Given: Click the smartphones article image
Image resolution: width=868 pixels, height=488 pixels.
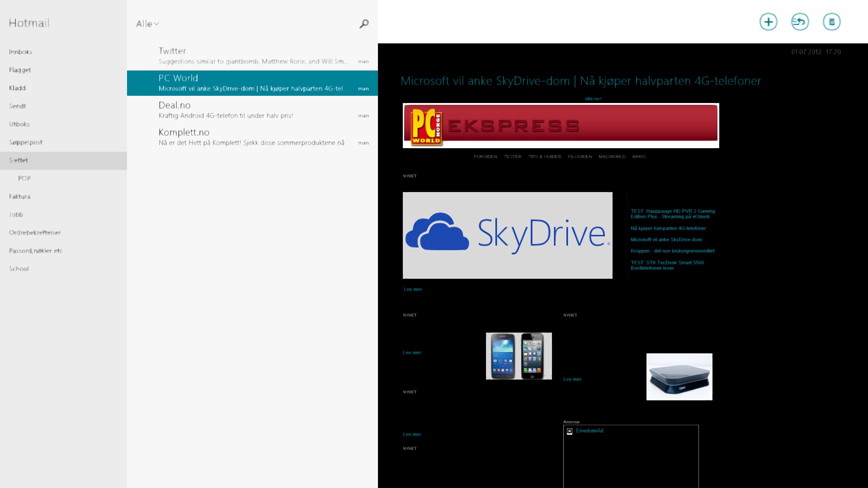Looking at the screenshot, I should click(519, 356).
